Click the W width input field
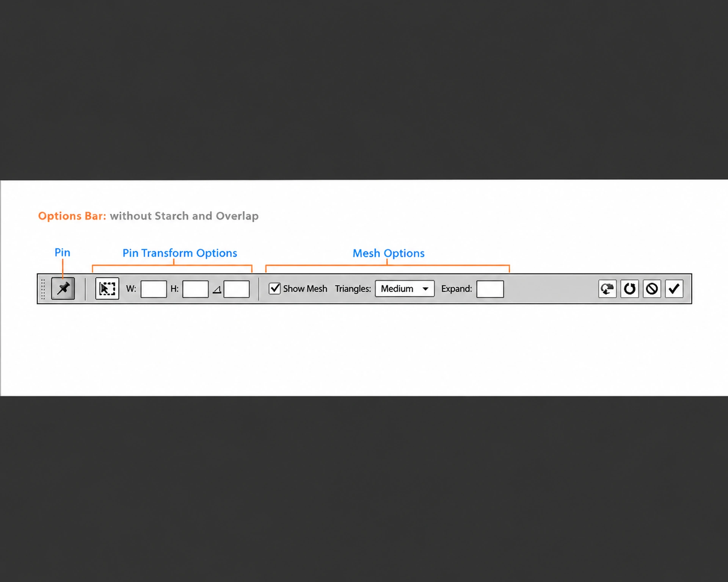728x582 pixels. point(154,289)
